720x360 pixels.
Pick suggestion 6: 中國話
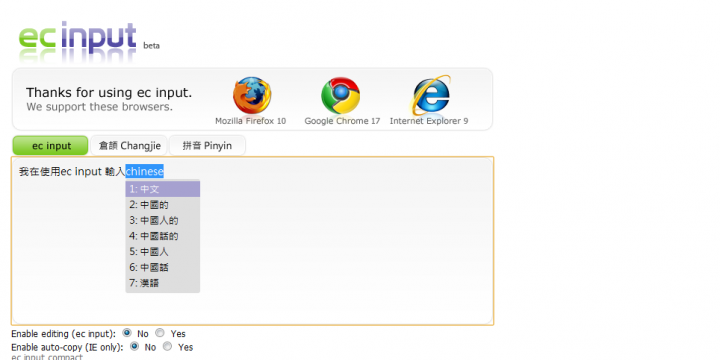tap(163, 267)
